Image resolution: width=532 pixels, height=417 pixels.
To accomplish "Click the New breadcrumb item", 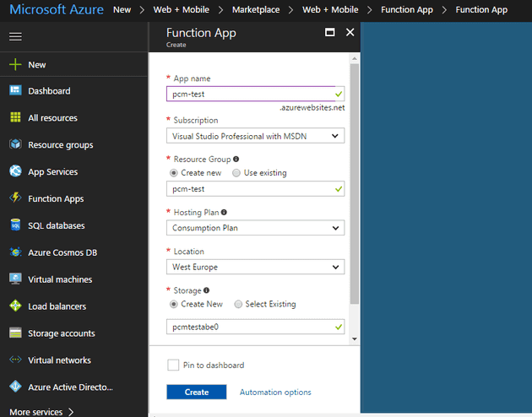I will coord(122,10).
